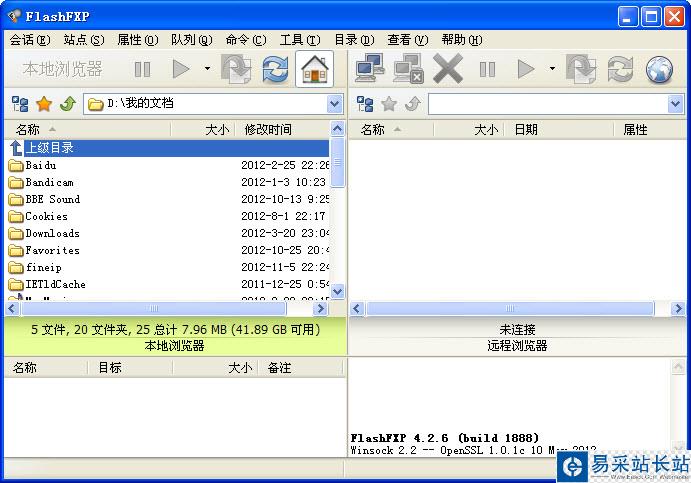Click the local pane Transfer play button
This screenshot has height=483, width=691.
pos(181,69)
